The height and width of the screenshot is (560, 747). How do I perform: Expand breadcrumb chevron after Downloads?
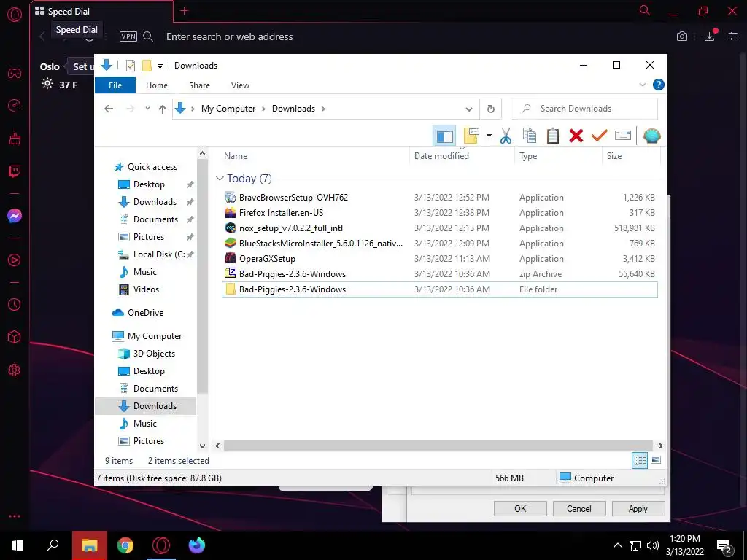[323, 109]
